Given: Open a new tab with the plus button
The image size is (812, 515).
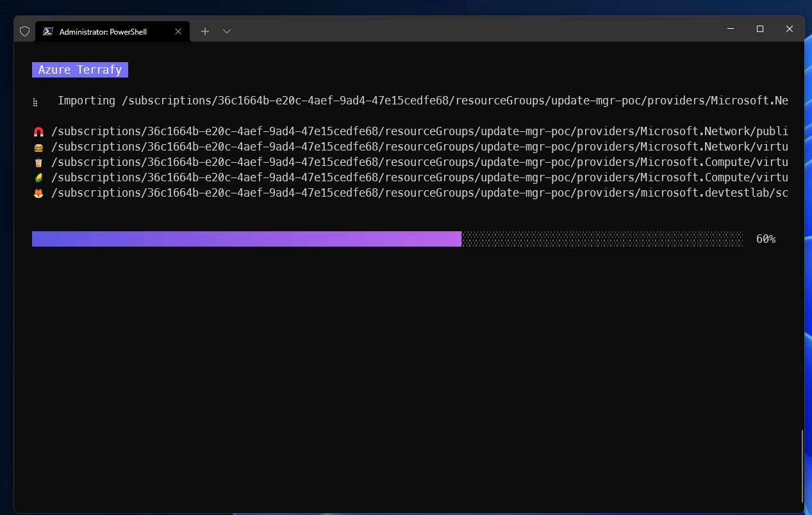Looking at the screenshot, I should click(205, 31).
